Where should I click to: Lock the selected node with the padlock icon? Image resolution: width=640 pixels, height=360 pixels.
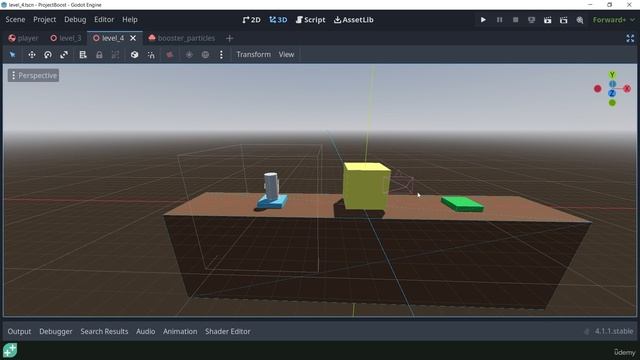pyautogui.click(x=99, y=55)
